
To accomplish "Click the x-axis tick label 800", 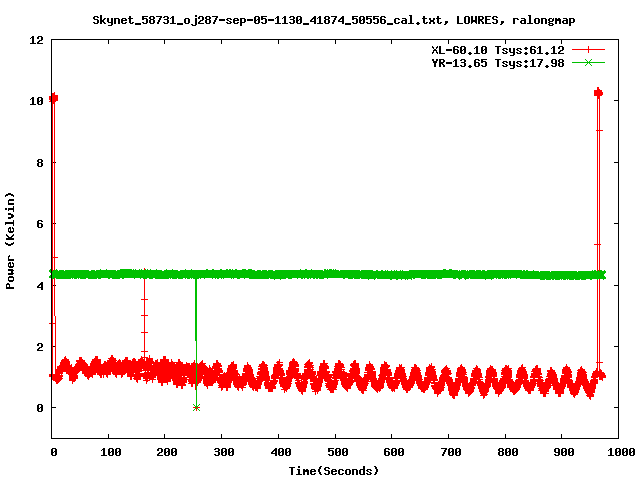I will click(507, 452).
